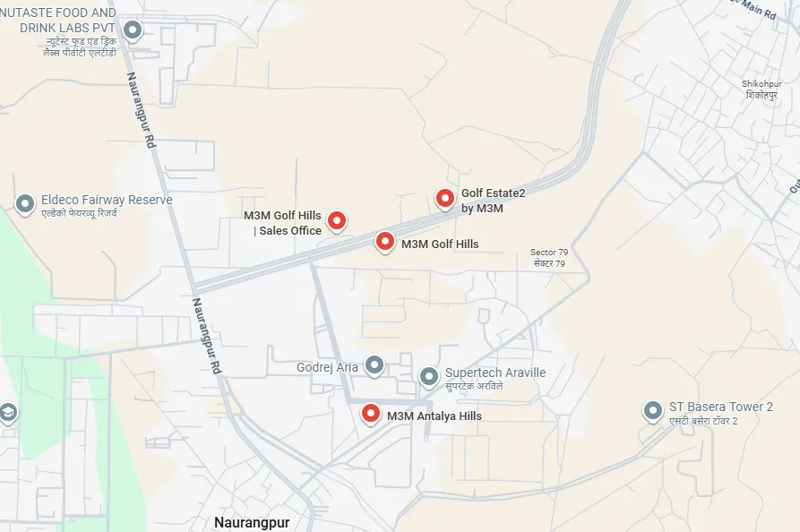Screen dimensions: 800x532
Task: Open the Supertech Araville place marker
Action: 428,377
